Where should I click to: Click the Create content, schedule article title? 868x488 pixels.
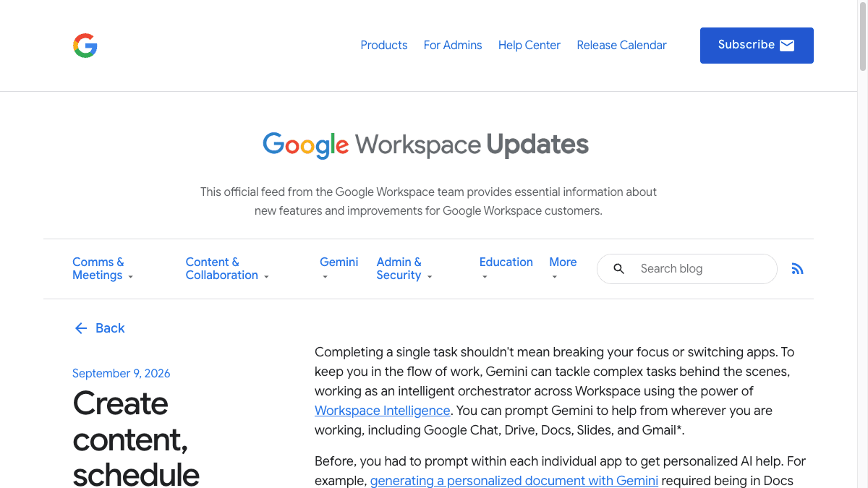[x=136, y=438]
